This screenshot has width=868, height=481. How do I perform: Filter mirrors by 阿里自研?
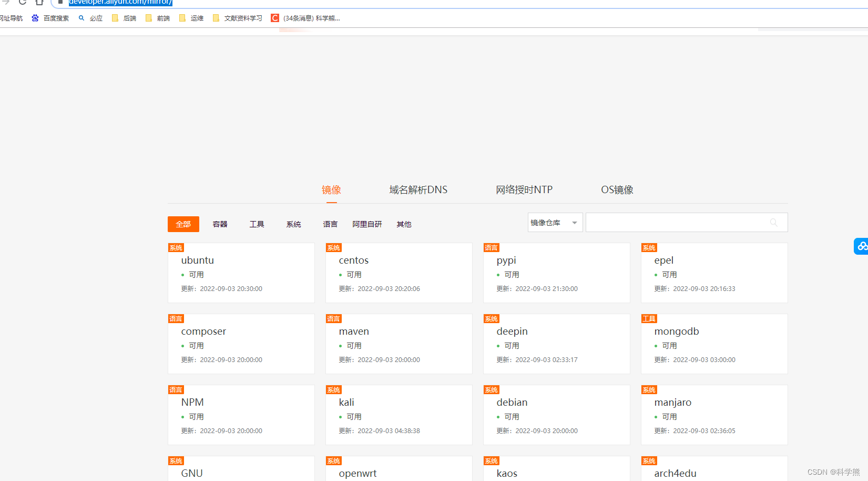click(x=367, y=224)
